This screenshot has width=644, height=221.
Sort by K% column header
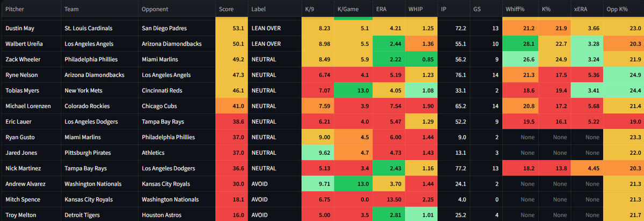tap(554, 9)
